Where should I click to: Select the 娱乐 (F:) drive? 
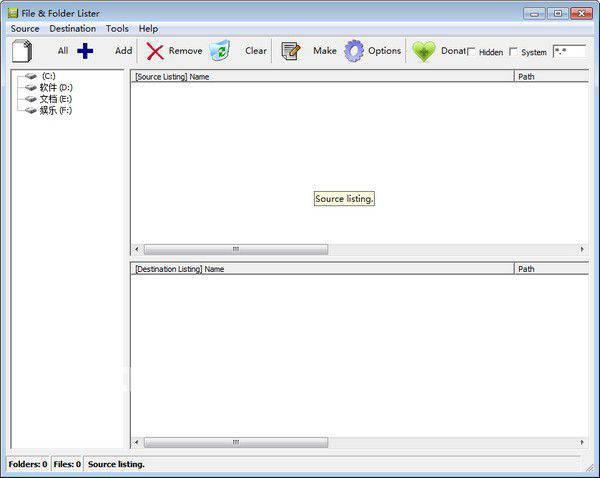56,111
